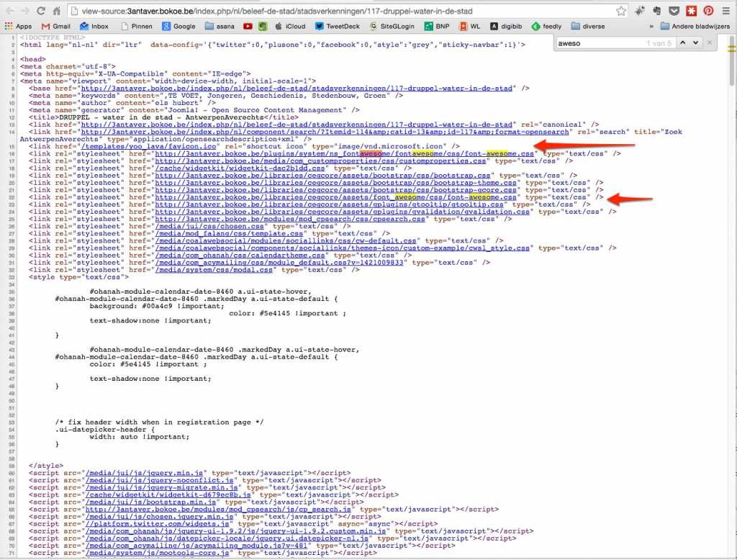This screenshot has height=560, width=737.
Task: Click the YouTube bookmark icon
Action: [248, 27]
